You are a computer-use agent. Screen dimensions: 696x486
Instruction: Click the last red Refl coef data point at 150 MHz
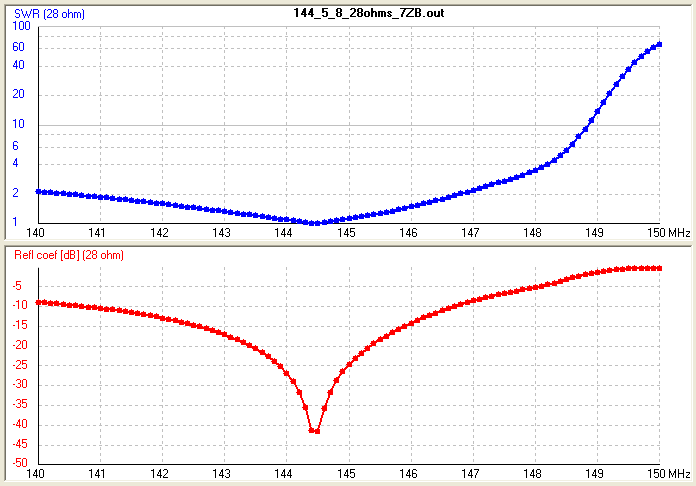[659, 268]
